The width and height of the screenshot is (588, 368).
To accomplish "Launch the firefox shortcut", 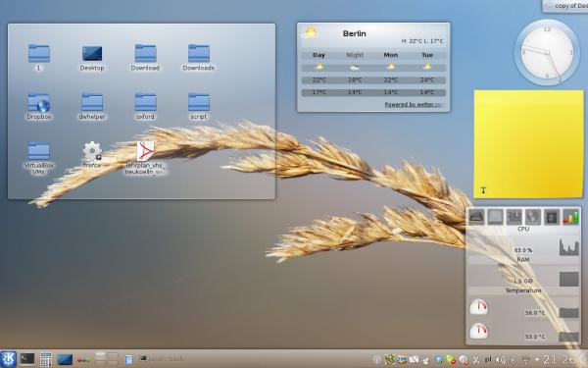I will click(x=92, y=155).
